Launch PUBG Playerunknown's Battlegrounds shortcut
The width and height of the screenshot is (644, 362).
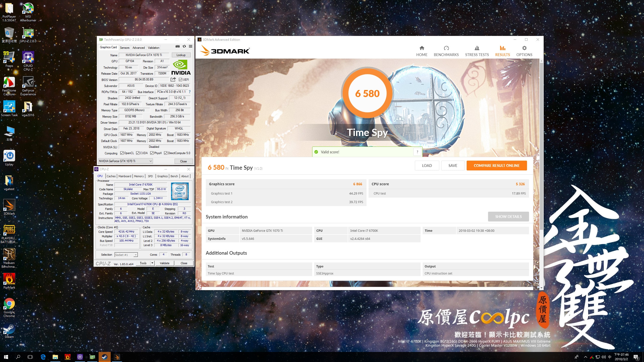(x=9, y=234)
